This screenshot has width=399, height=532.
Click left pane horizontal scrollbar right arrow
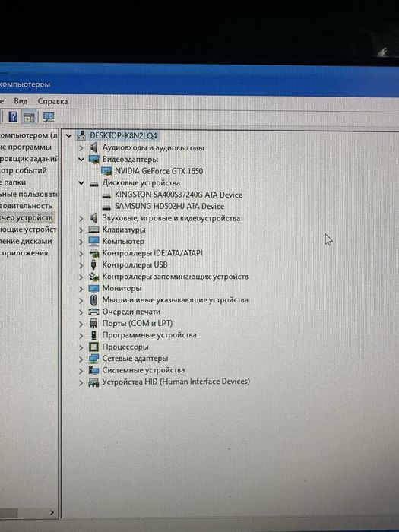coord(52,512)
